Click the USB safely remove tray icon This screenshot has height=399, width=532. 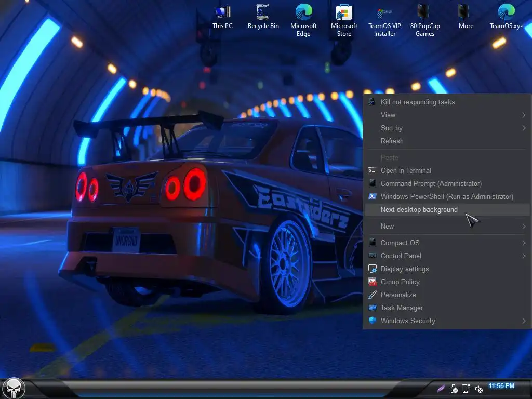coord(454,389)
